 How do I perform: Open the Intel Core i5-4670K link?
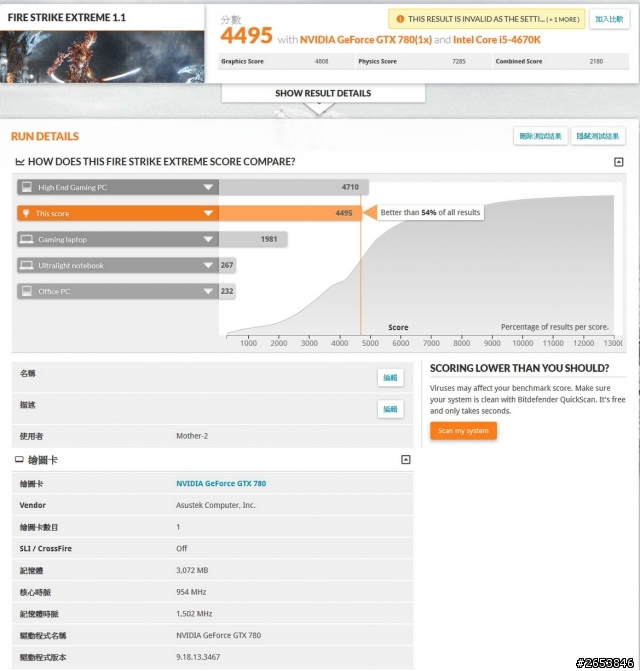pos(497,40)
